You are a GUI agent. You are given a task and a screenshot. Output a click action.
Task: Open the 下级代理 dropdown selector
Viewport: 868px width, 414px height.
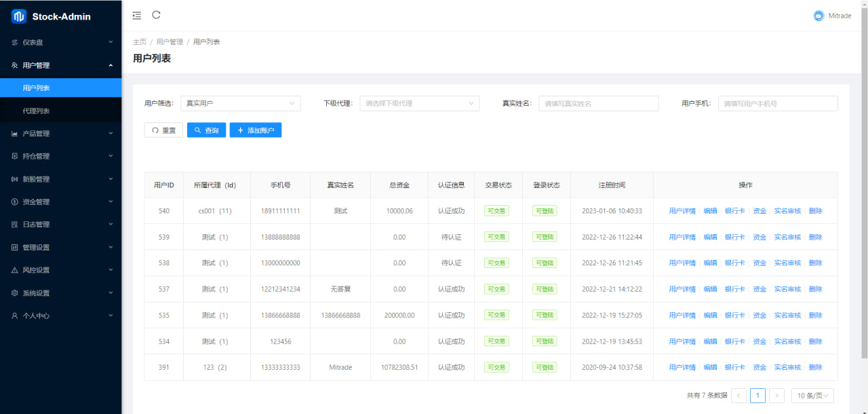click(419, 103)
